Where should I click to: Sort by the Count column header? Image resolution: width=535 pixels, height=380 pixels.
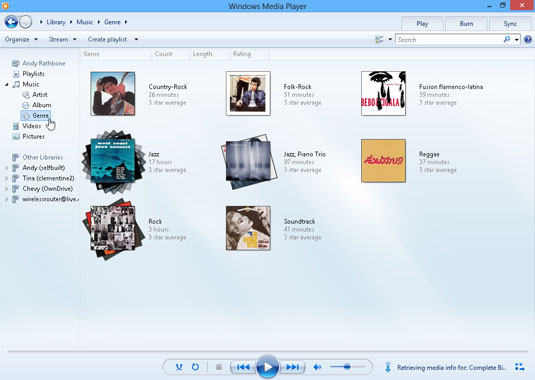170,54
